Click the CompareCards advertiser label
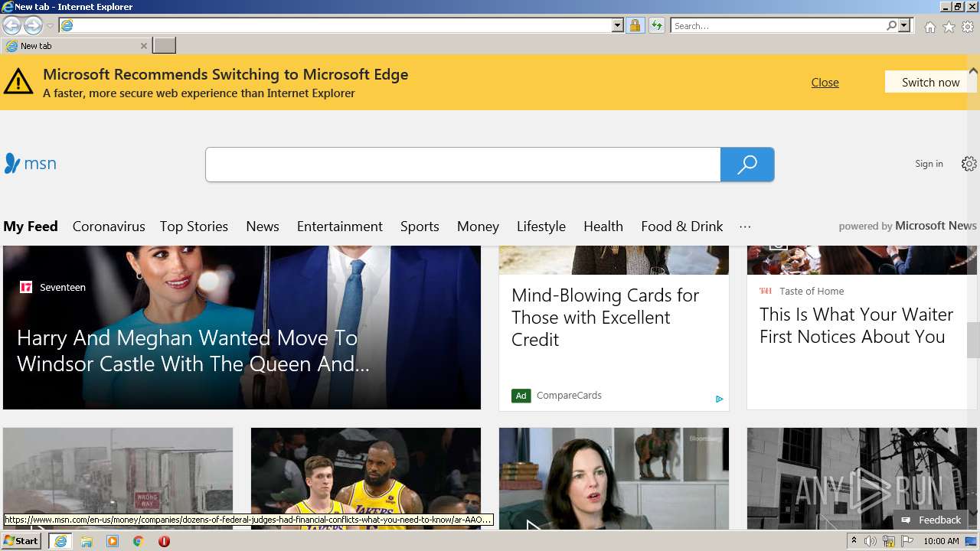This screenshot has width=980, height=551. click(x=569, y=396)
